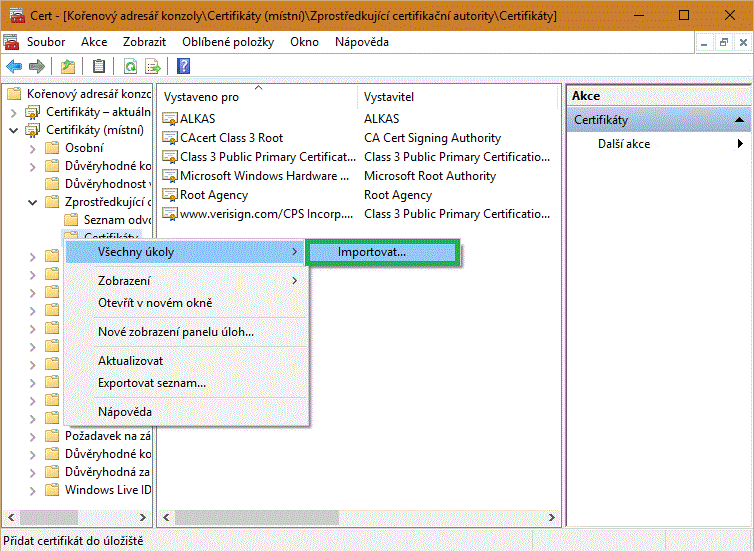The width and height of the screenshot is (754, 551).
Task: Select CAcert Class 3 Root certificate row
Action: coord(231,138)
